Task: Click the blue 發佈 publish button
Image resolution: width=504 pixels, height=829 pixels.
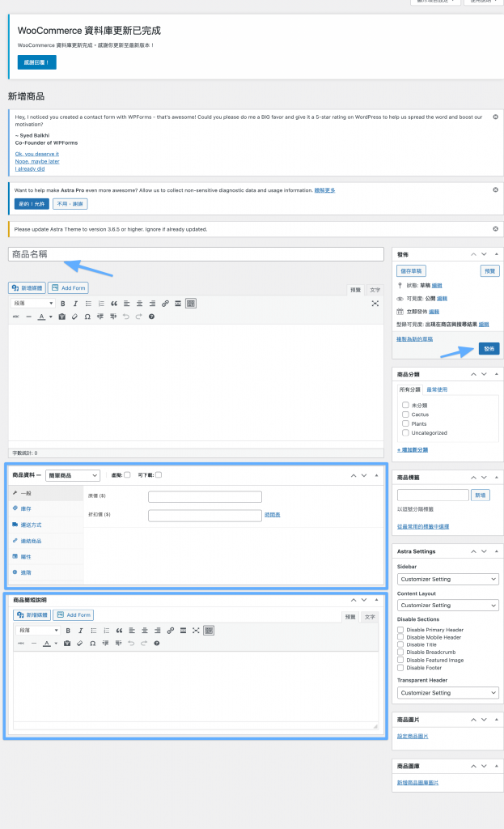Action: pyautogui.click(x=489, y=349)
